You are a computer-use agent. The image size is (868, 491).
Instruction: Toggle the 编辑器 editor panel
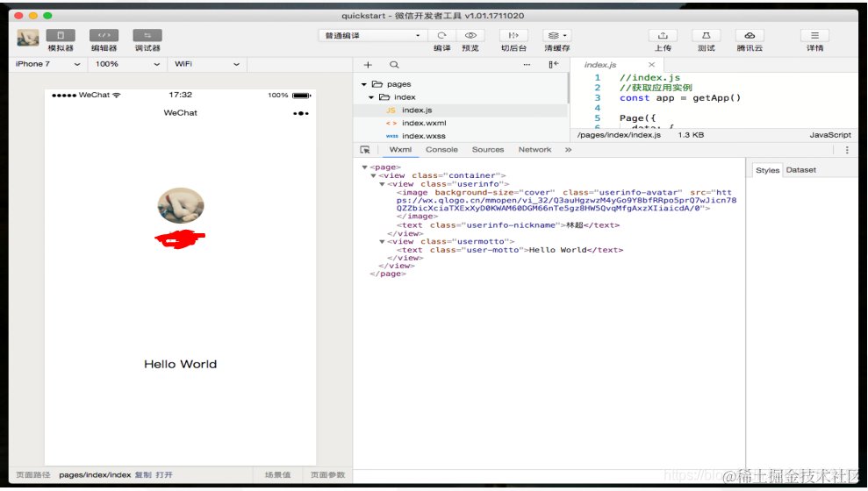click(104, 35)
